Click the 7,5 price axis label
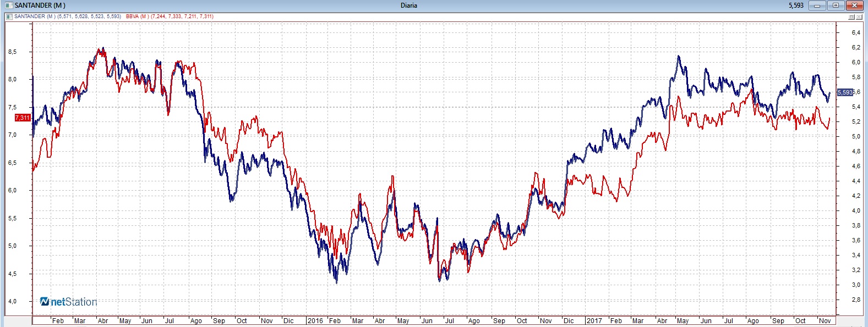This screenshot has height=327, width=868. (x=12, y=107)
